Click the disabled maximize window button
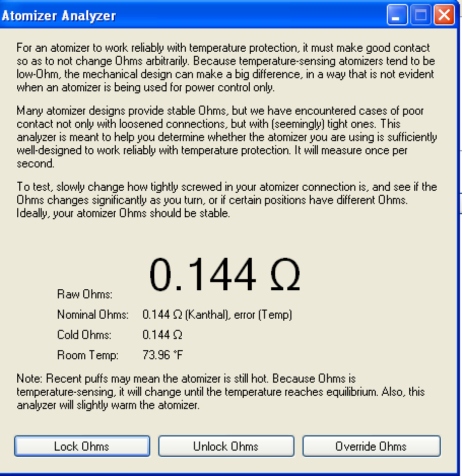Screen dimensions: 462x476 pos(420,15)
